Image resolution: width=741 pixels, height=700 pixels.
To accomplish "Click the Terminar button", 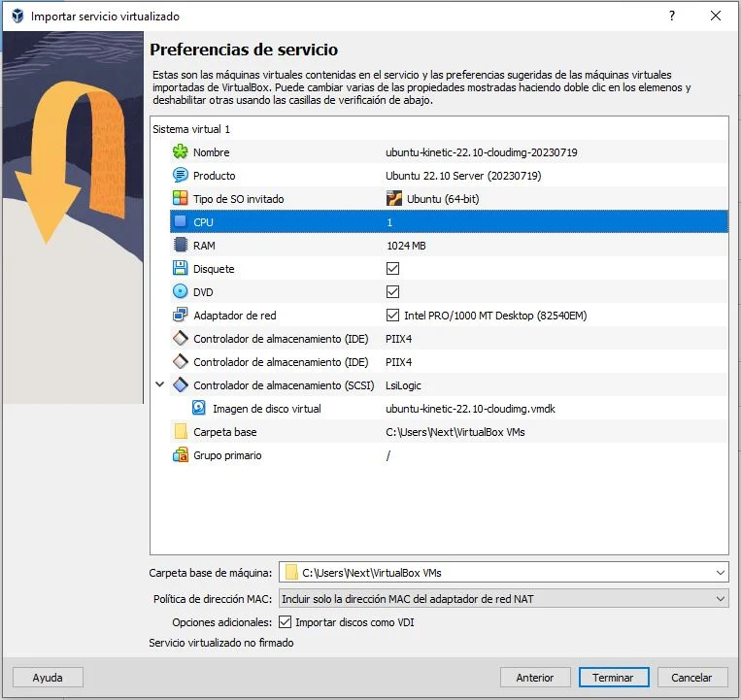I will [614, 678].
